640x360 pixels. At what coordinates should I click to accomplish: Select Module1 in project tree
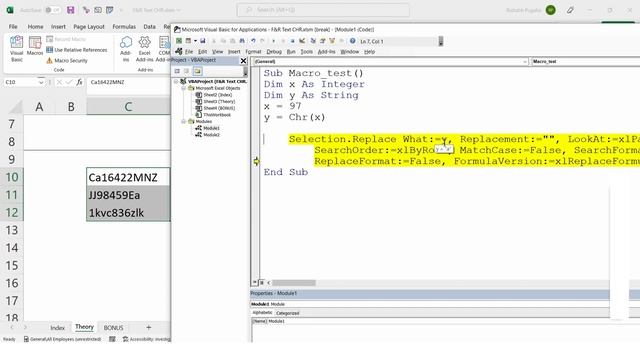tap(211, 128)
